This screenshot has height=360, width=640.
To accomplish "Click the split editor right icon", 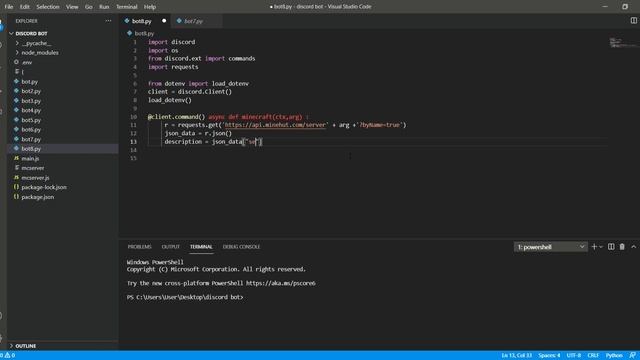I will coord(633,20).
